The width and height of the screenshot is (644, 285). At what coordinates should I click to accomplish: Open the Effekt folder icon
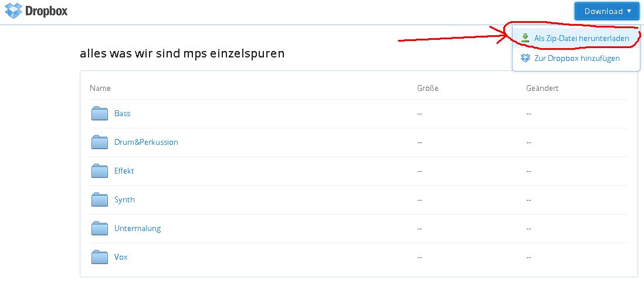pyautogui.click(x=99, y=171)
